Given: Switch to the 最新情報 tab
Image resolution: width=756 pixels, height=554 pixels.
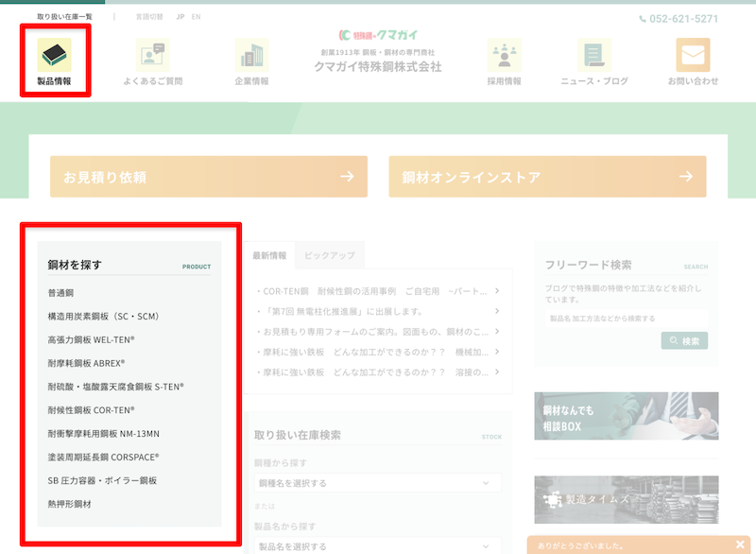Looking at the screenshot, I should (x=269, y=255).
